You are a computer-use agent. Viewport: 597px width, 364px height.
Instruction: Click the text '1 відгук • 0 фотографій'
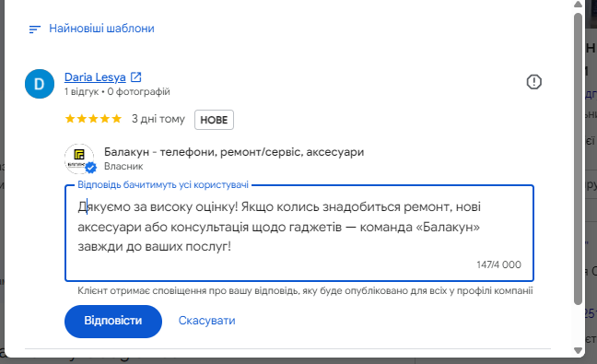pos(117,92)
